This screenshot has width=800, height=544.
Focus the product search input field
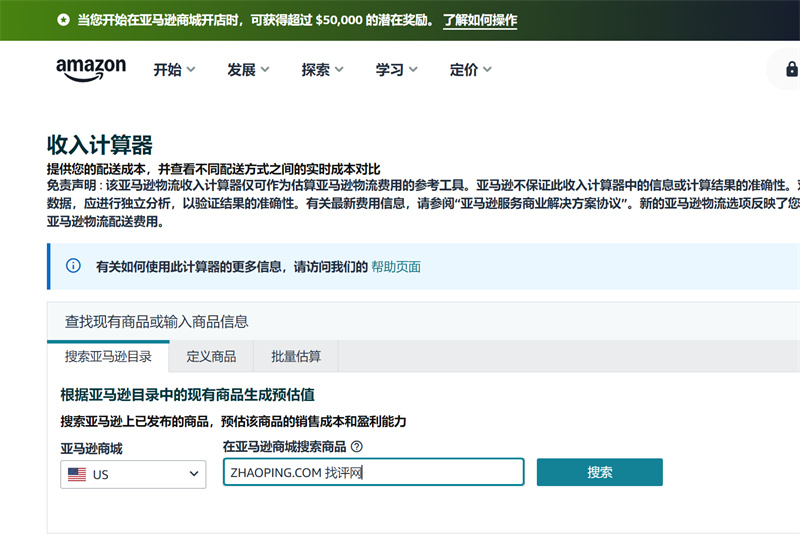coord(373,472)
